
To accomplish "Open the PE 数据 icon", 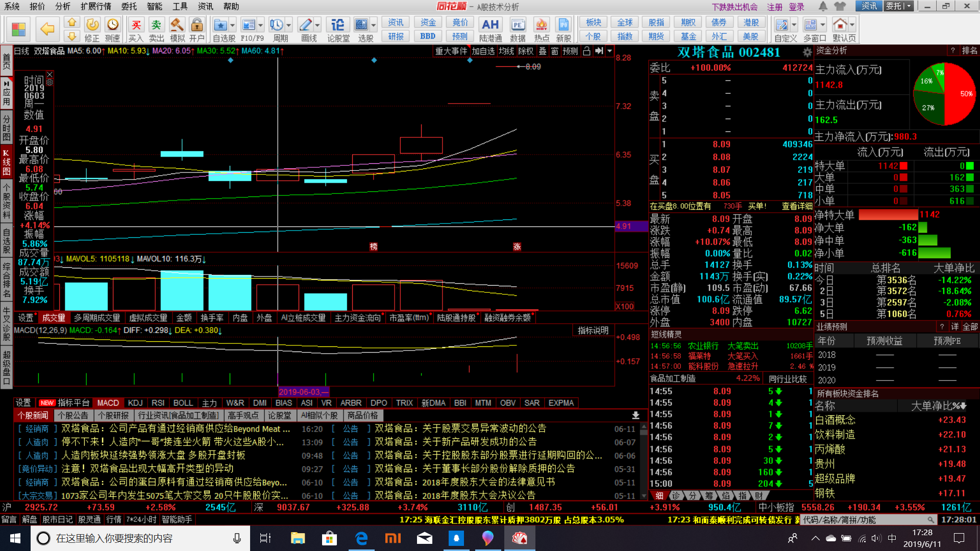I will pos(518,29).
